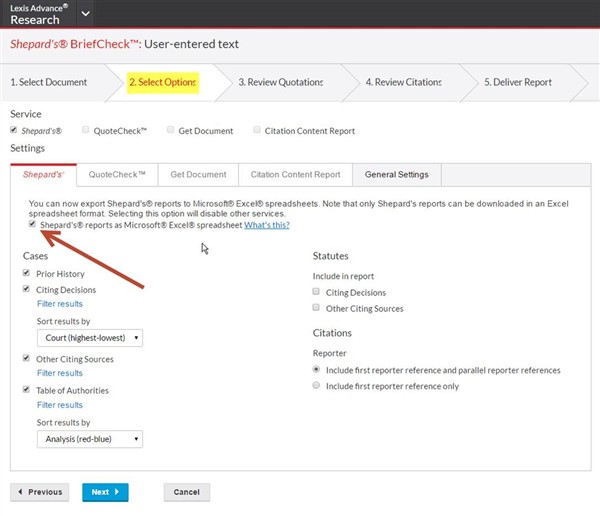Uncheck the Table of Authorities checkbox
The height and width of the screenshot is (516, 600).
point(26,390)
